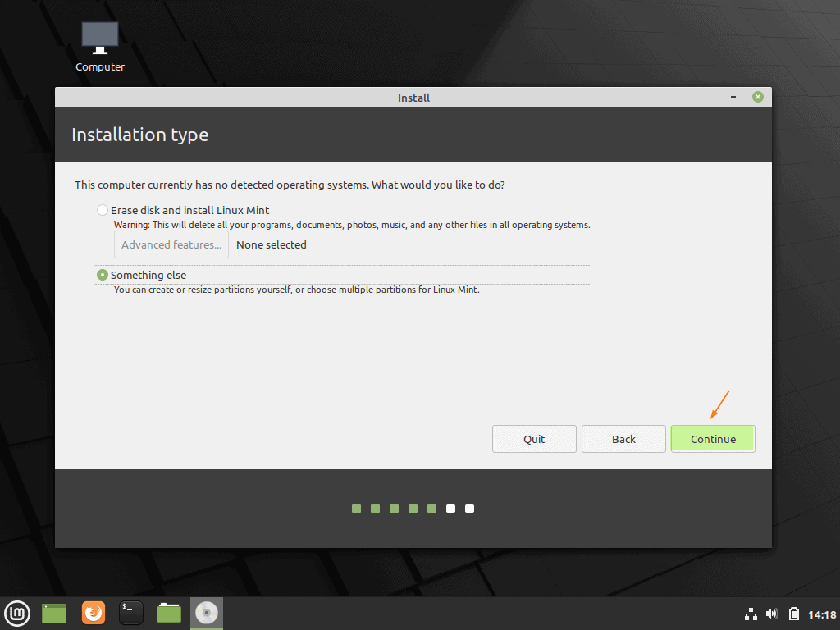Click the Quit button

pos(534,439)
